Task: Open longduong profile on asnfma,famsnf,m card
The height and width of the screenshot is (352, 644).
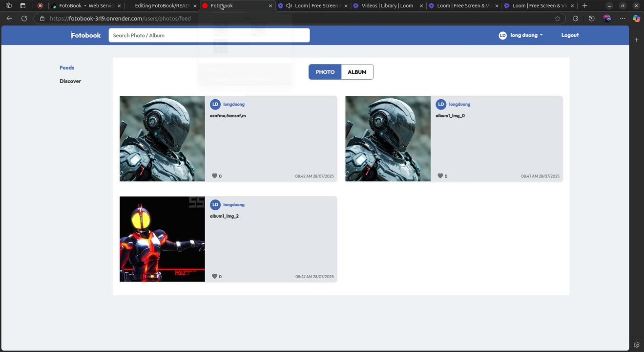Action: [234, 104]
